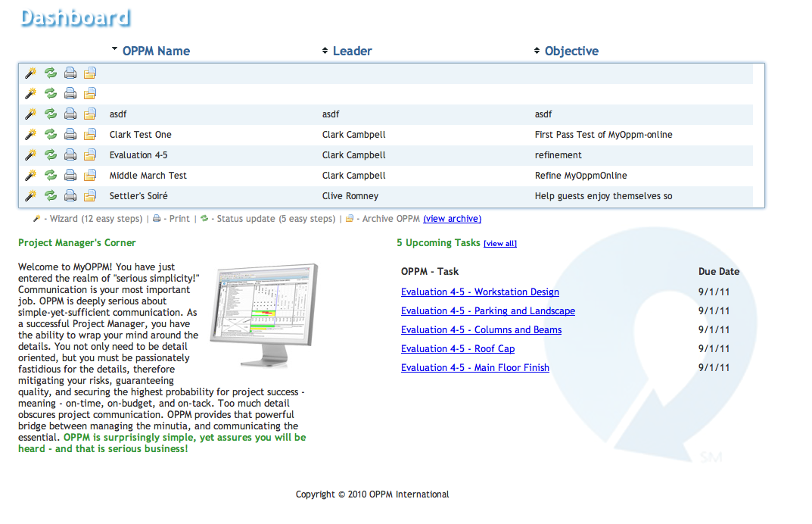Click the 'refinement' objective cell

click(558, 155)
